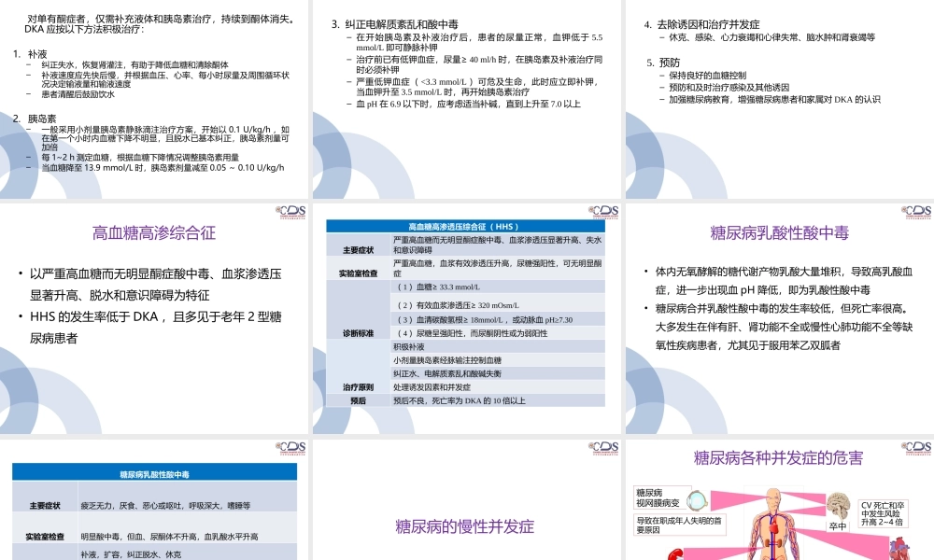Click the blue 糖尿病乳酸性酸中毒 table header bar

coord(157,474)
